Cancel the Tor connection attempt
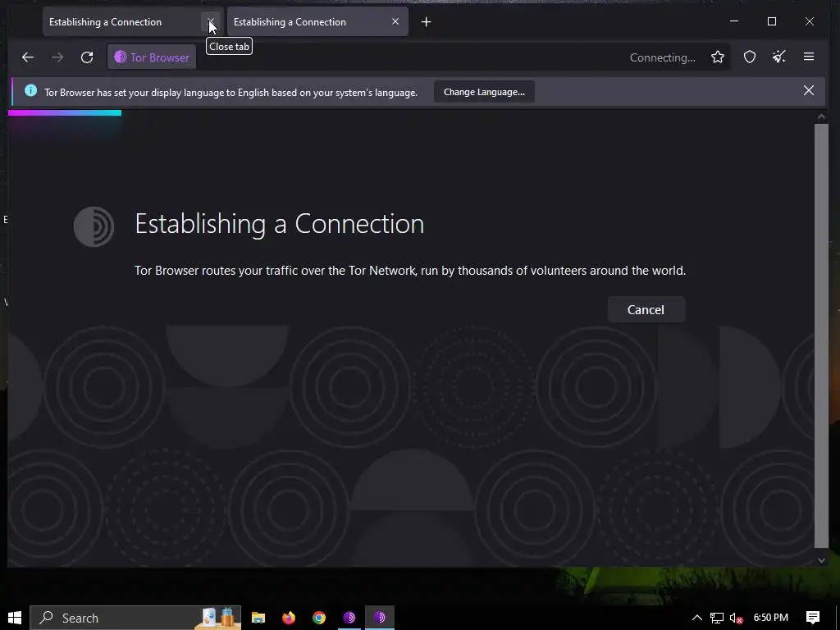The image size is (840, 630). click(x=646, y=309)
